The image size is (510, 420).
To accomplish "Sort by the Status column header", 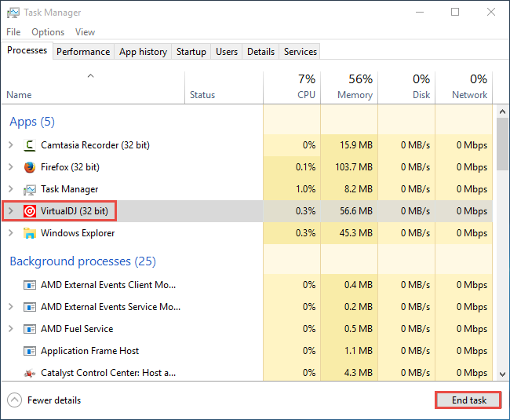I will click(224, 88).
